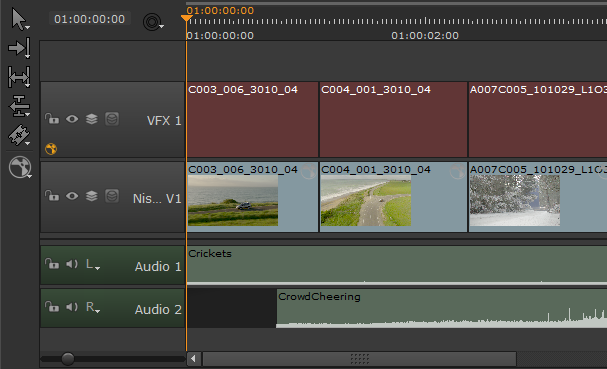
Task: Select C004_001_3010_04 clip on VFX 1
Action: tap(393, 119)
